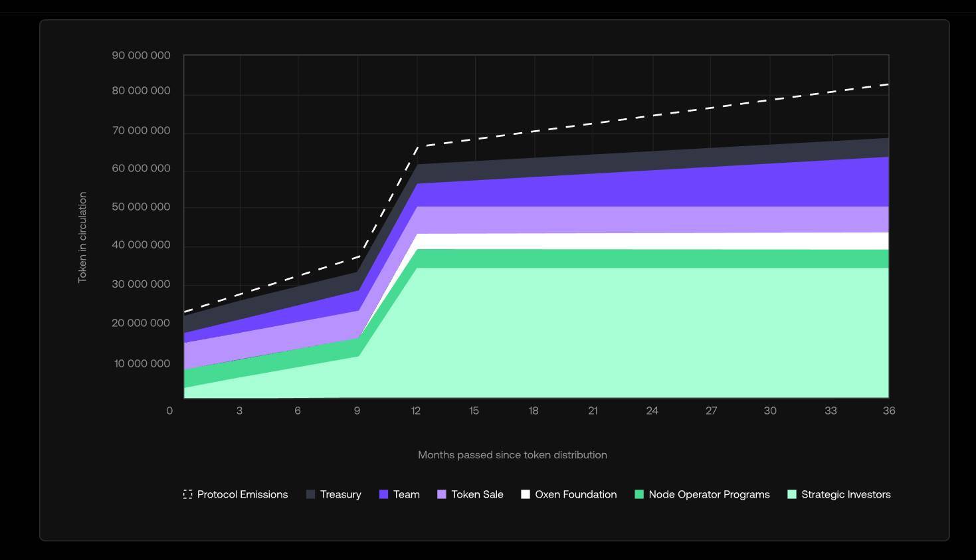Screen dimensions: 976x560
Task: Click the month 9 x-axis tick label
Action: click(357, 411)
